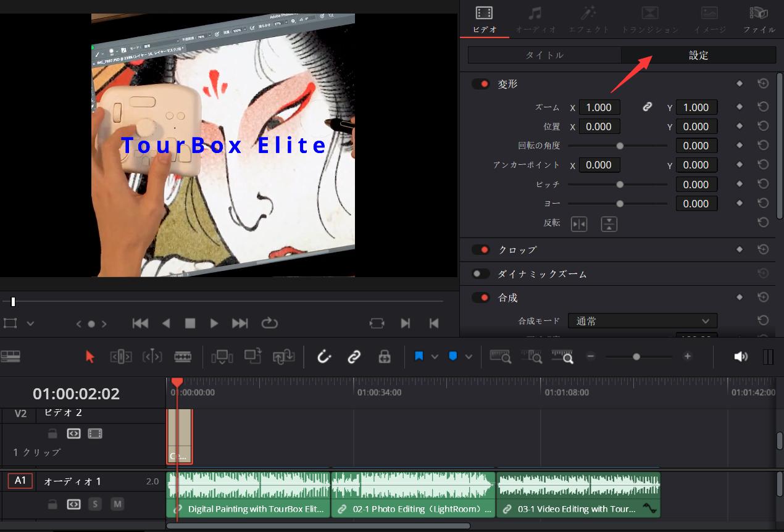Viewport: 784px width, 532px height.
Task: Expand the ダイナミックズーム section header
Action: [x=543, y=273]
